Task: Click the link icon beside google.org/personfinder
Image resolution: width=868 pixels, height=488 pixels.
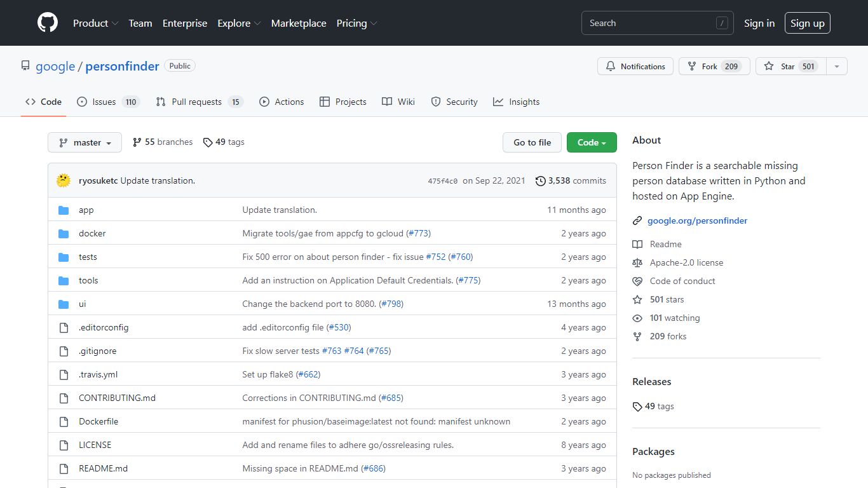Action: click(637, 220)
